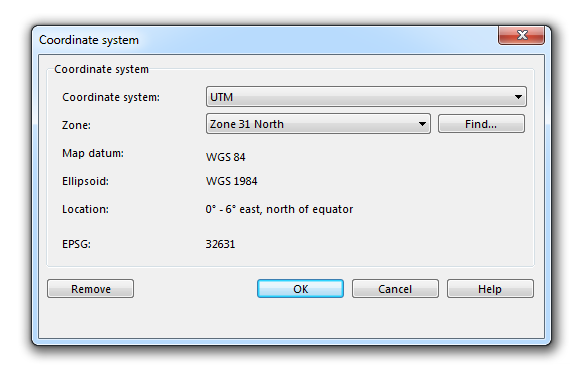Open the combo box showing UTM
574x374 pixels.
[366, 97]
